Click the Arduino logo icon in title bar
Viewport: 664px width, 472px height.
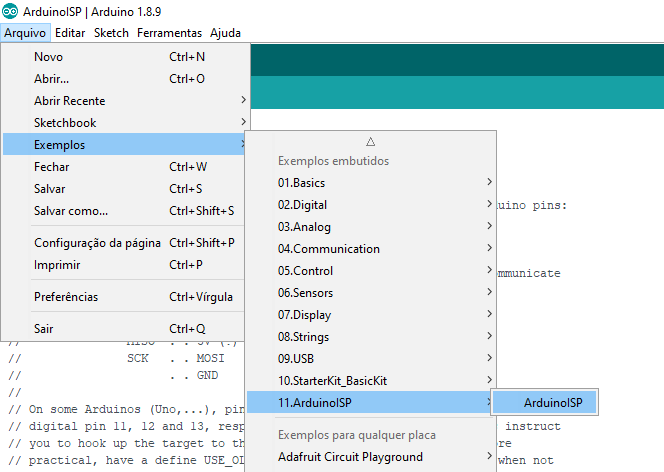click(x=10, y=11)
